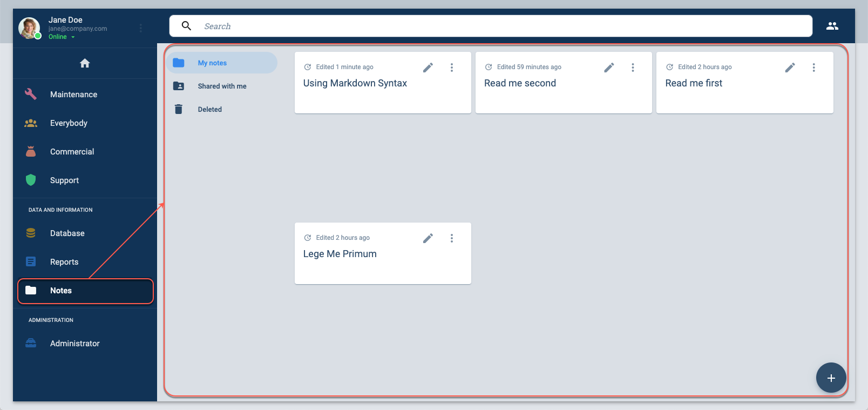Edit the Using Markdown Syntax note
The image size is (868, 410).
click(x=428, y=68)
